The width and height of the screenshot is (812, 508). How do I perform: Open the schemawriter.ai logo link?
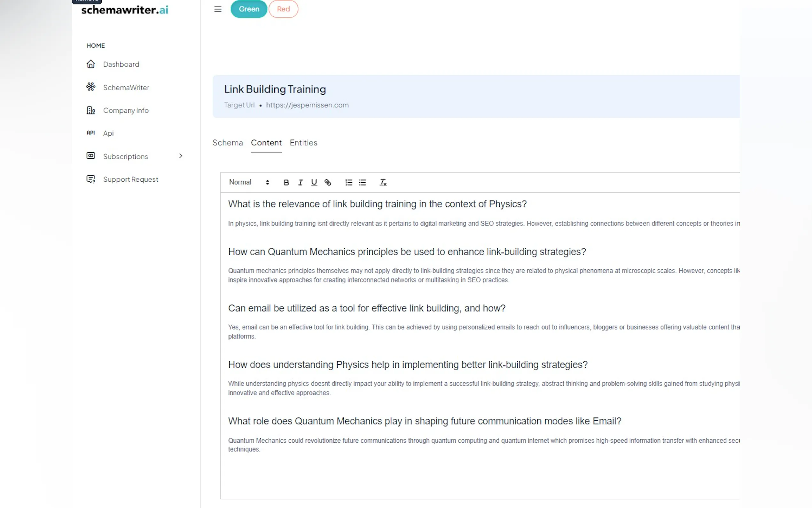pyautogui.click(x=125, y=10)
